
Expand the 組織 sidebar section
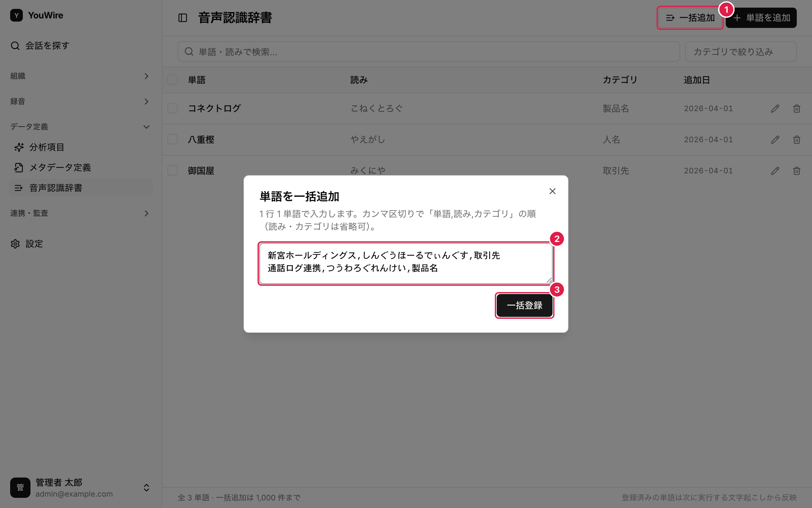pyautogui.click(x=81, y=76)
